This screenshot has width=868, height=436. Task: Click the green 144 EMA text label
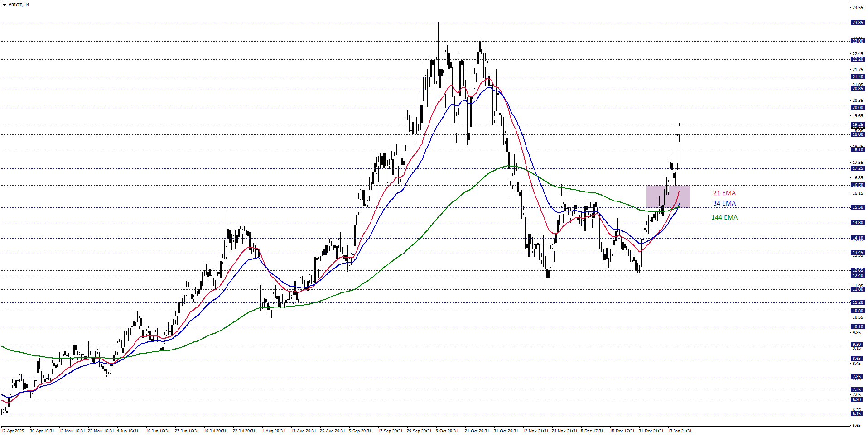(x=724, y=218)
